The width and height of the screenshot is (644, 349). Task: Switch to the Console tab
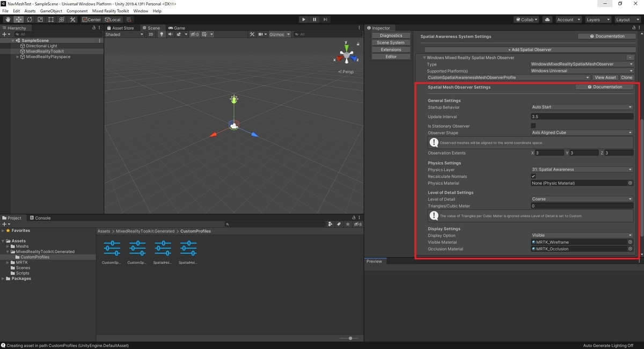(x=40, y=218)
